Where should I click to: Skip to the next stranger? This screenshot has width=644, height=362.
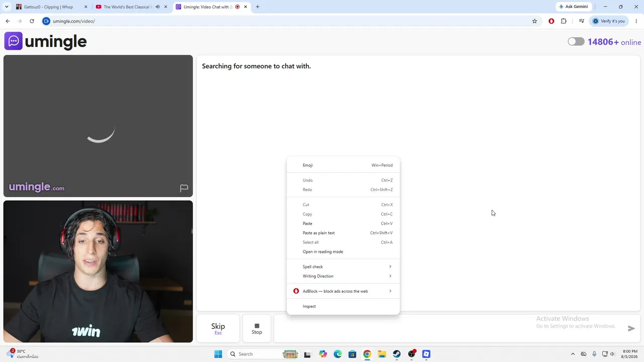coord(218,328)
